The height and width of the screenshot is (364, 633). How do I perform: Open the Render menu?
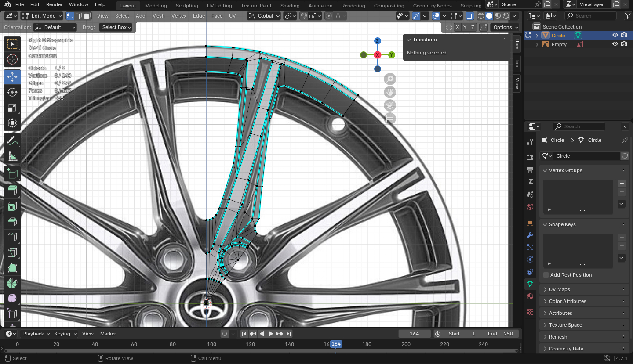pyautogui.click(x=54, y=4)
